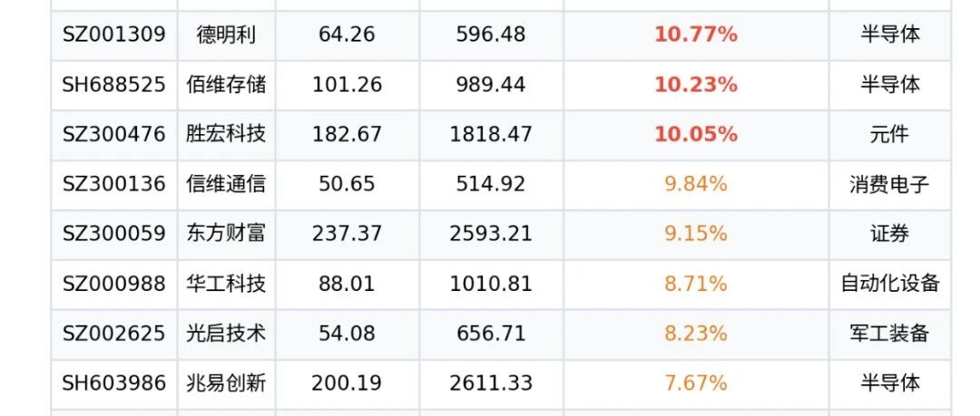
Task: Select stock code SZ002625
Action: (113, 334)
